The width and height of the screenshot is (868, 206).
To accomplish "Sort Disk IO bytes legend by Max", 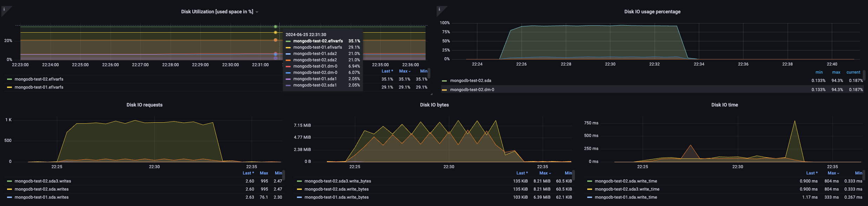I will 545,173.
